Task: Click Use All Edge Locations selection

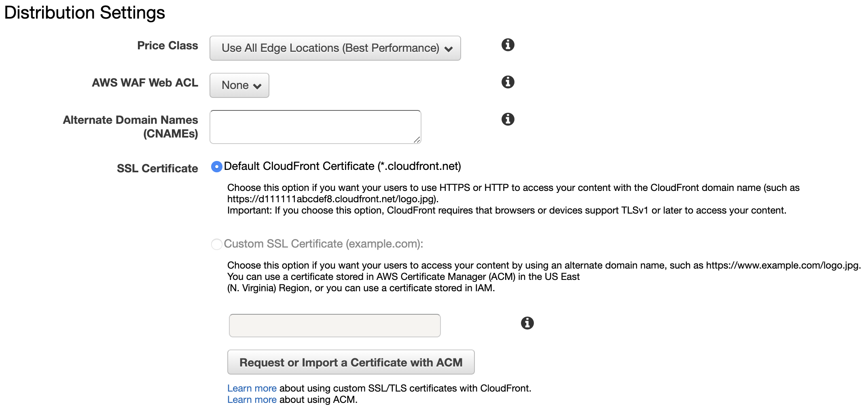Action: click(330, 48)
